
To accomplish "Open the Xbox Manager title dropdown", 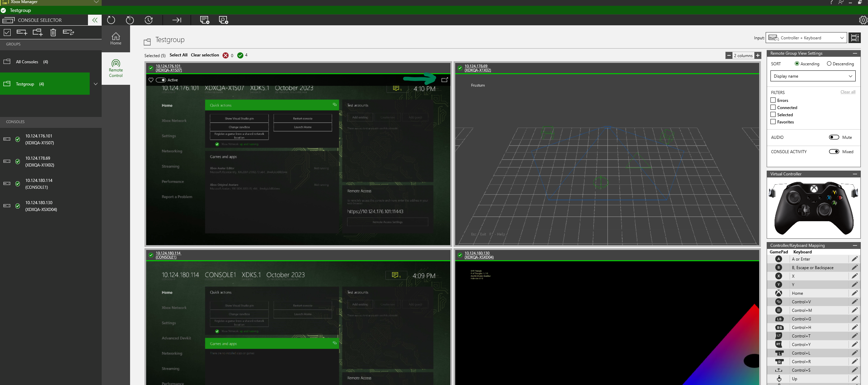I will click(x=97, y=2).
